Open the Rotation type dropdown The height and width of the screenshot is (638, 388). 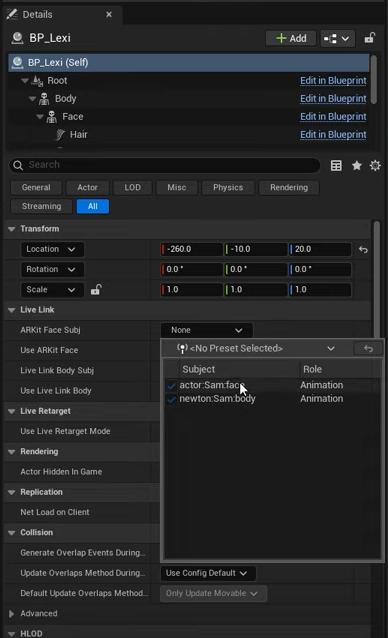52,269
